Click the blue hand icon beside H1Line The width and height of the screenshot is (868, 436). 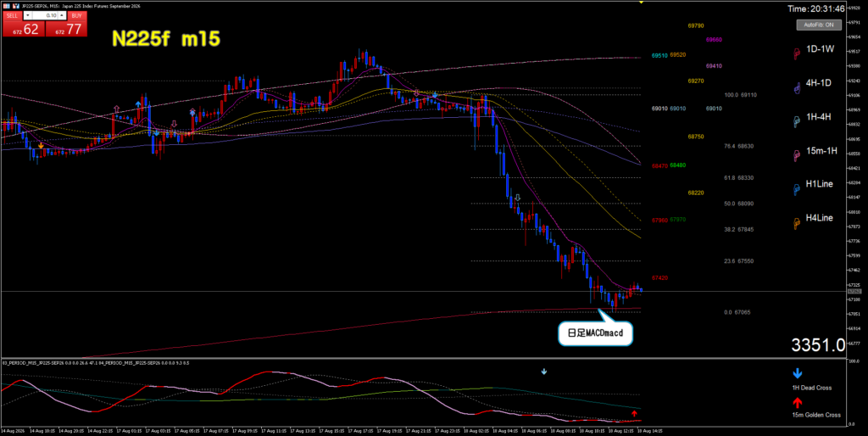(x=797, y=189)
